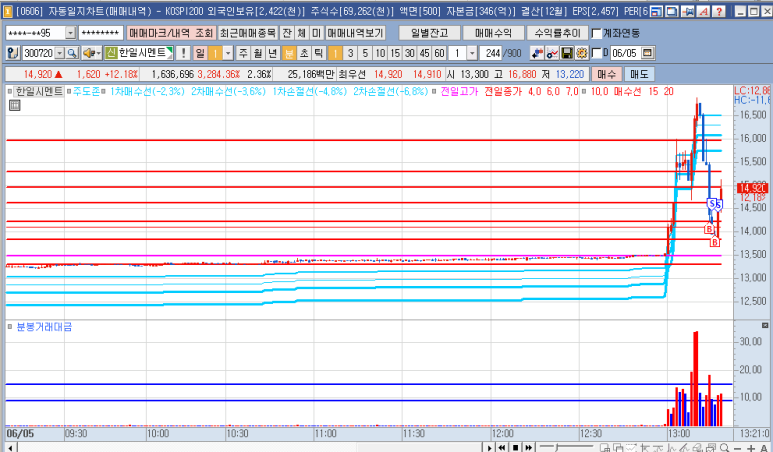Viewport: 773px width, 452px height.
Task: Click the A text icon at bottom right
Action: click(x=764, y=448)
